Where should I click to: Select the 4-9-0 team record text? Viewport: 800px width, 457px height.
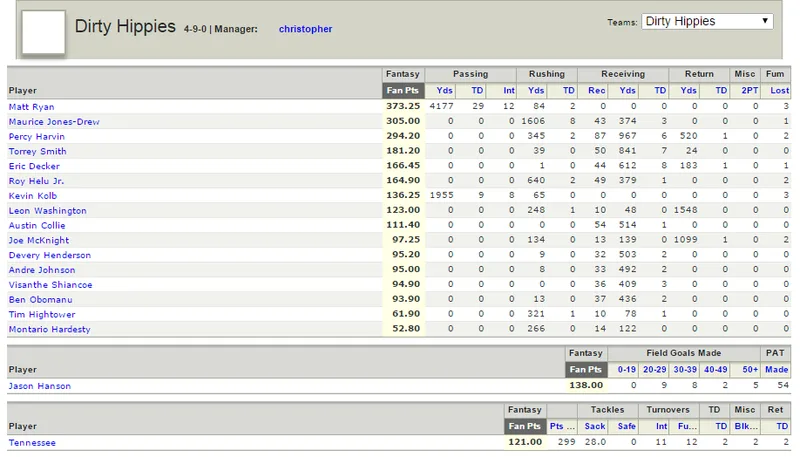pyautogui.click(x=195, y=29)
